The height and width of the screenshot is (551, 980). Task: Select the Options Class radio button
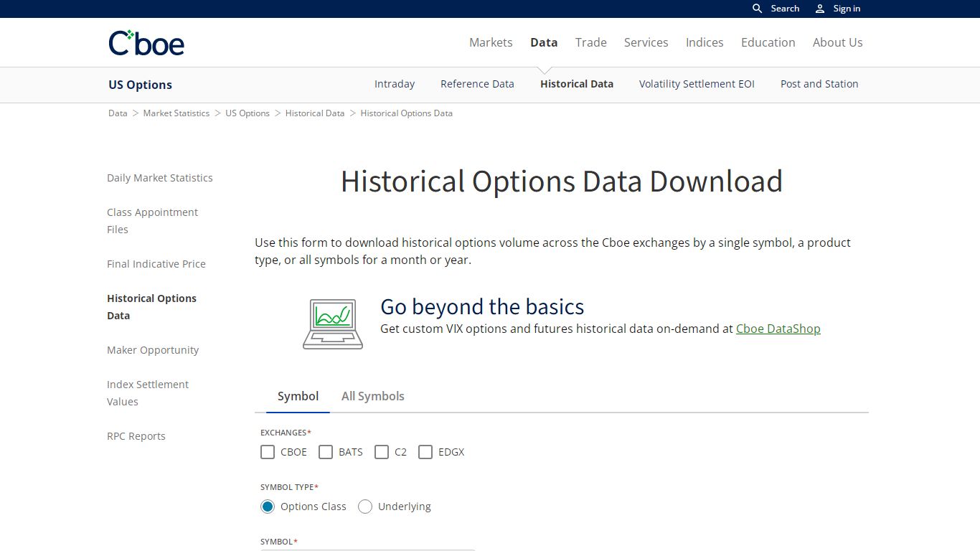[268, 507]
